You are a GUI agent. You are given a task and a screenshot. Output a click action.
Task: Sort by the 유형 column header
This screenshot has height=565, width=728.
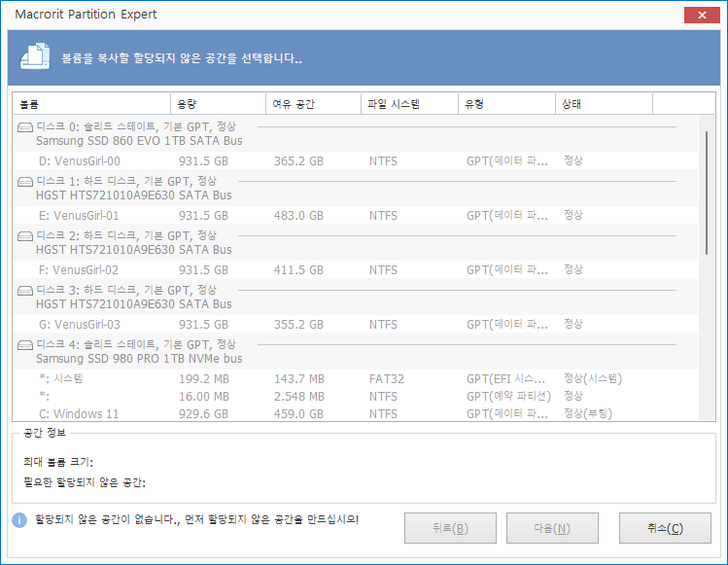tap(507, 104)
